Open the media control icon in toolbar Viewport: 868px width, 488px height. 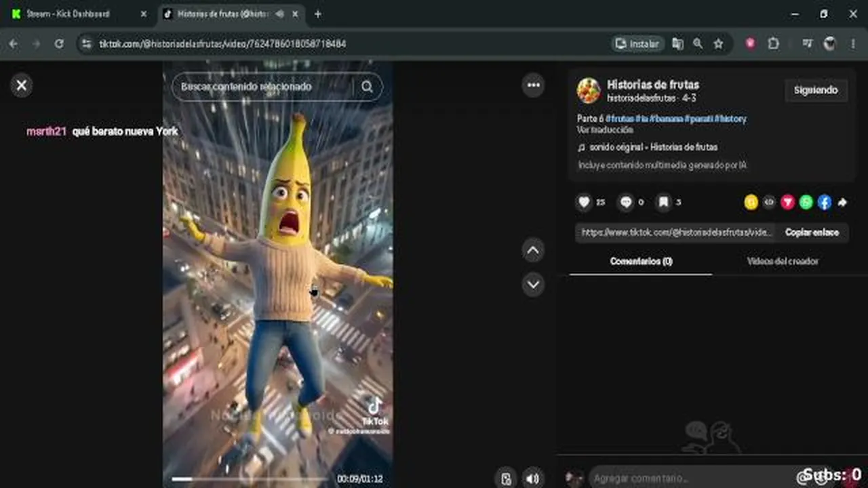click(807, 43)
